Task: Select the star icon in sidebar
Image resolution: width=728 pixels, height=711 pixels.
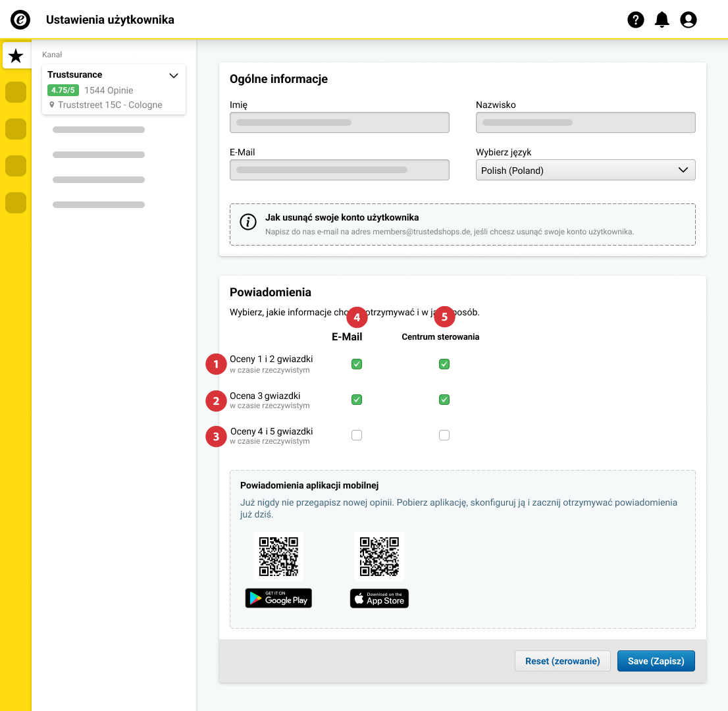Action: [16, 56]
